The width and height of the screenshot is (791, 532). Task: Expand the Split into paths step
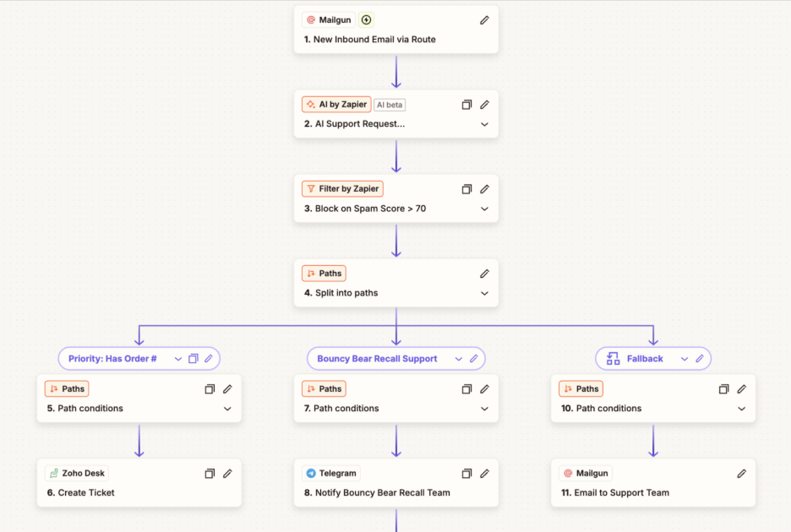[484, 293]
